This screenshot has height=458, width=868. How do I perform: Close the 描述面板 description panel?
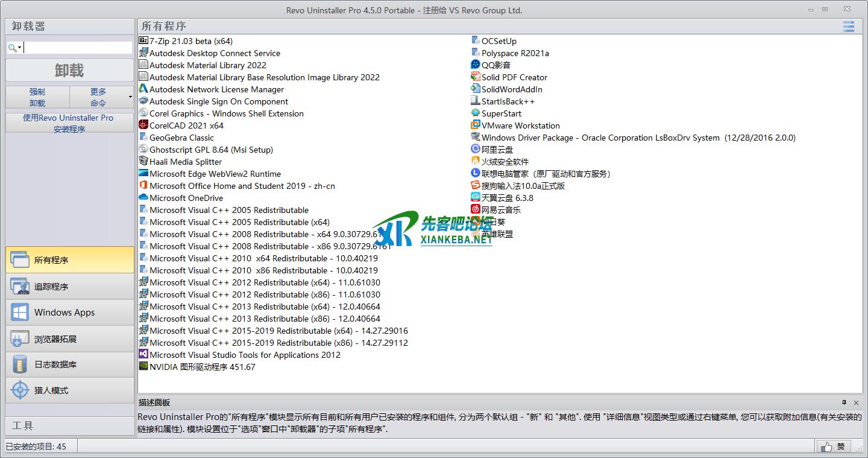pos(856,402)
